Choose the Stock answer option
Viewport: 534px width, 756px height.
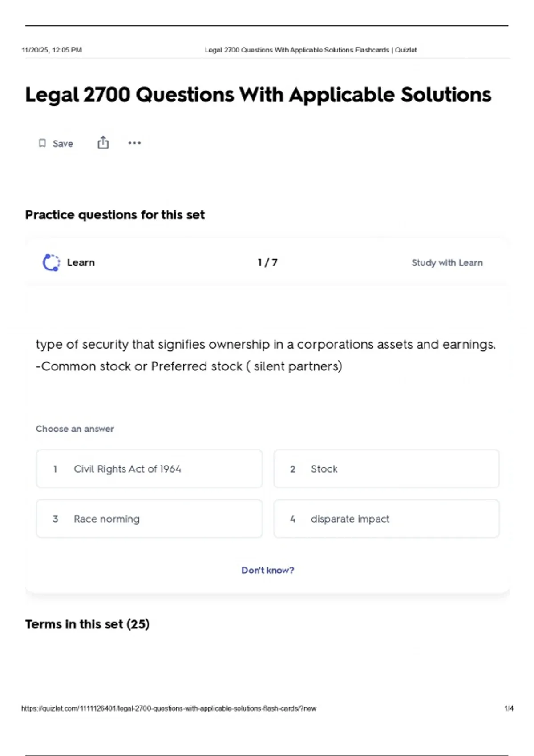coord(386,469)
